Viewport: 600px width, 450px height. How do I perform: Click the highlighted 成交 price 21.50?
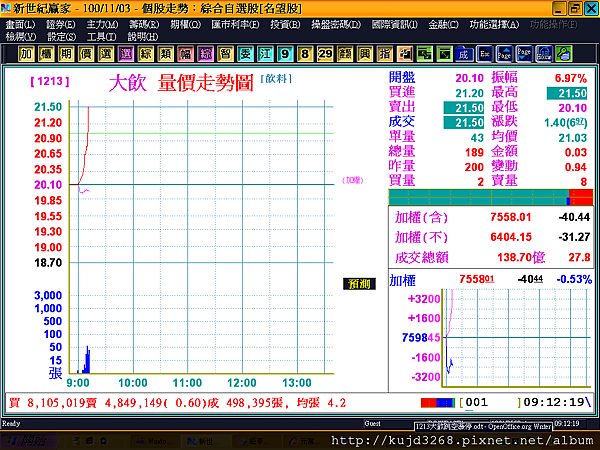tap(464, 123)
